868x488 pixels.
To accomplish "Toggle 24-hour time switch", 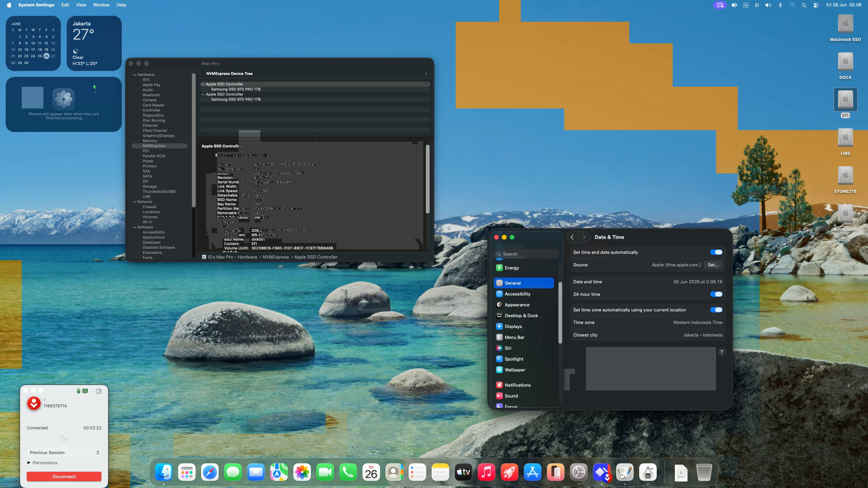I will [x=716, y=294].
